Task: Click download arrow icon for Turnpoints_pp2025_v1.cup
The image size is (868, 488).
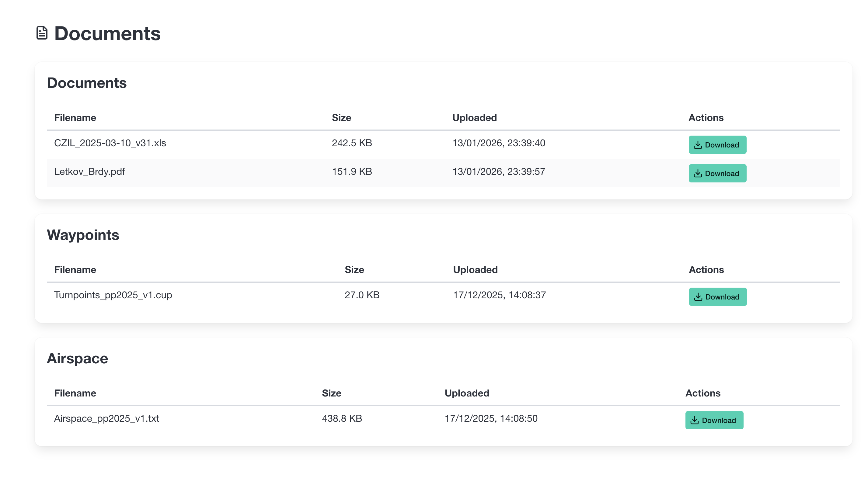Action: (x=698, y=297)
